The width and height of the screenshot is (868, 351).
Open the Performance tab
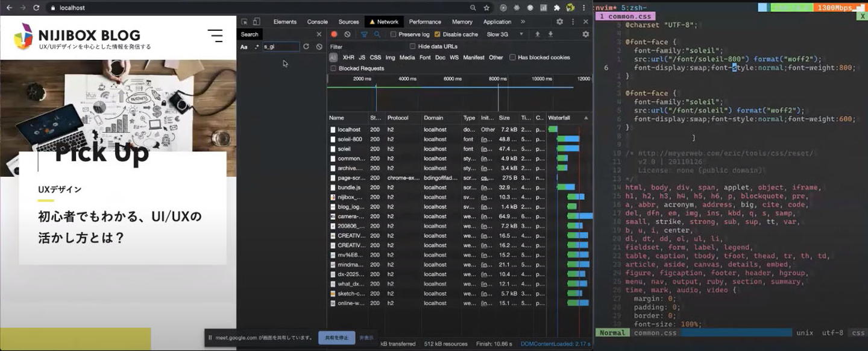tap(425, 22)
